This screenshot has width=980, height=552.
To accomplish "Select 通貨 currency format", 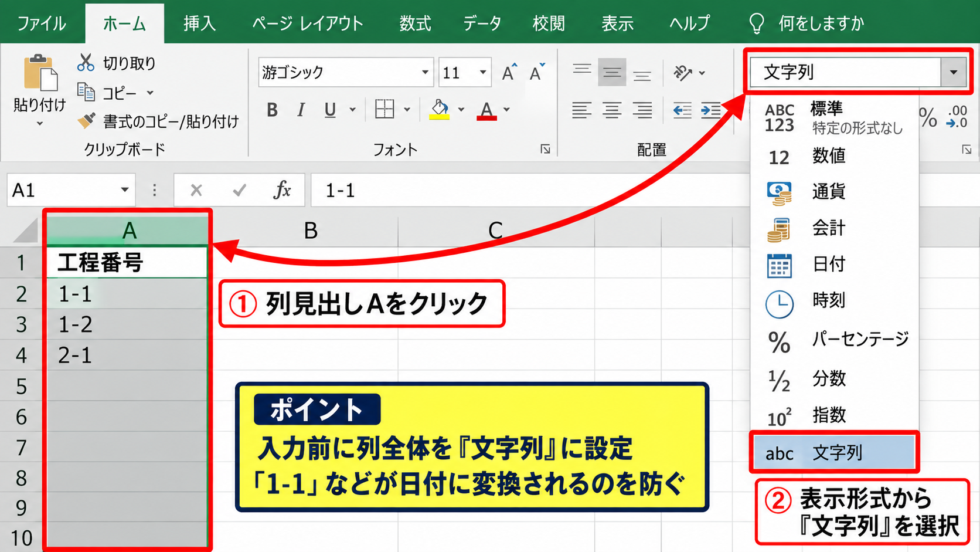I will pos(834,192).
